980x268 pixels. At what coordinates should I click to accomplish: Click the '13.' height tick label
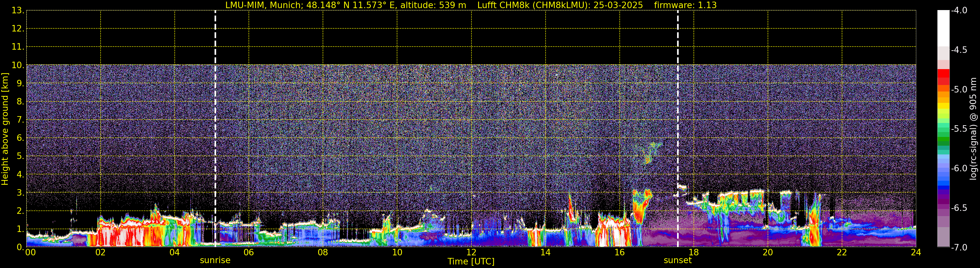tap(18, 11)
